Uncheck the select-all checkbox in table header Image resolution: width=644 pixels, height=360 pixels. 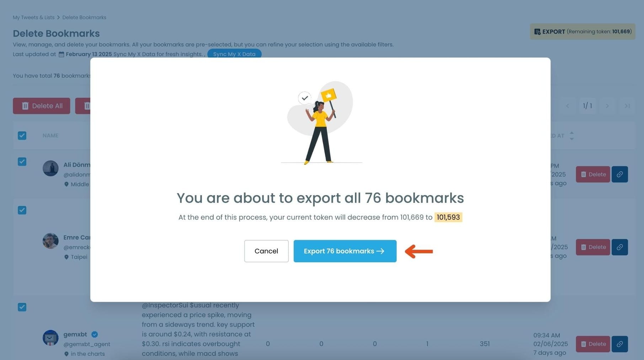coord(22,135)
